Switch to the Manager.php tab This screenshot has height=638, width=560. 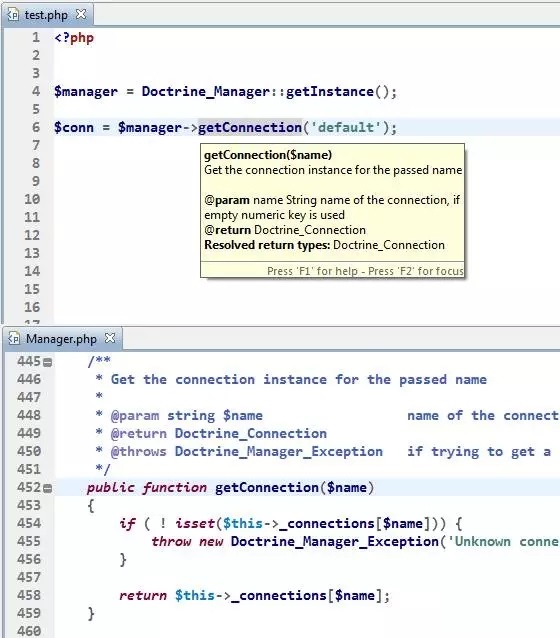61,339
